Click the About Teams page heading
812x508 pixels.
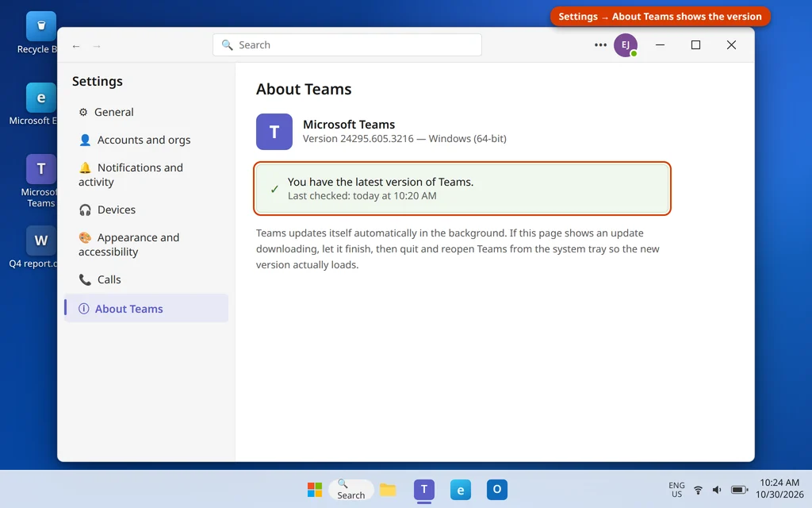(304, 89)
